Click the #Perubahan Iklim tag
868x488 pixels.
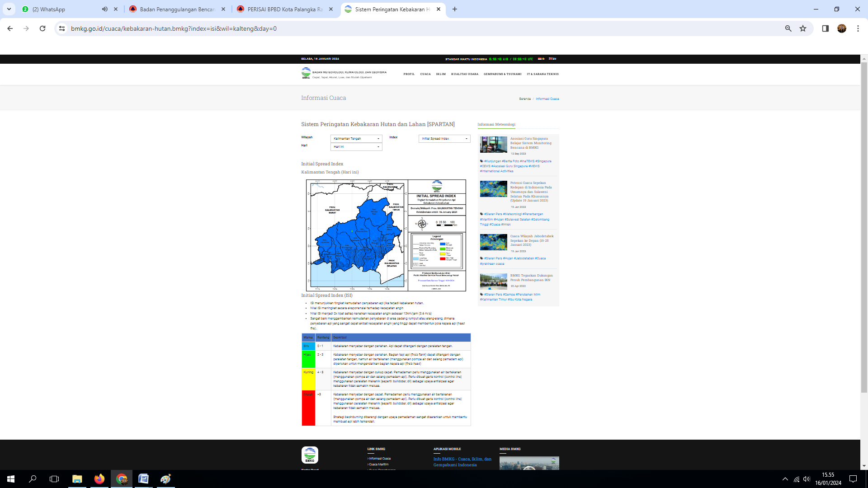(528, 295)
